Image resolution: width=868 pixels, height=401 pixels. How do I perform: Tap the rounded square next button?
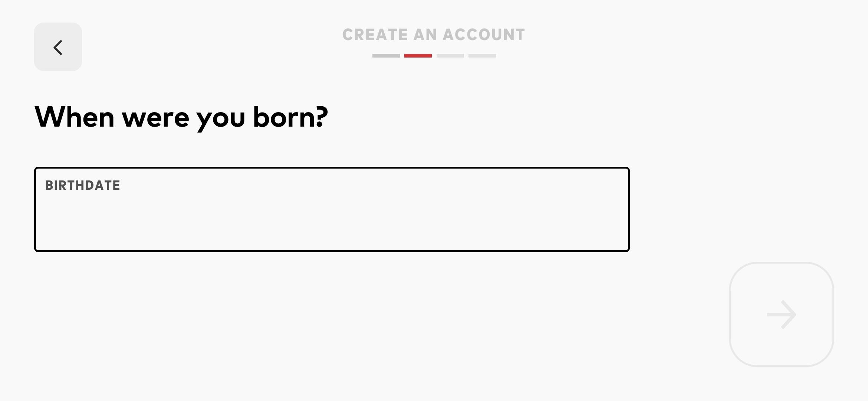781,314
